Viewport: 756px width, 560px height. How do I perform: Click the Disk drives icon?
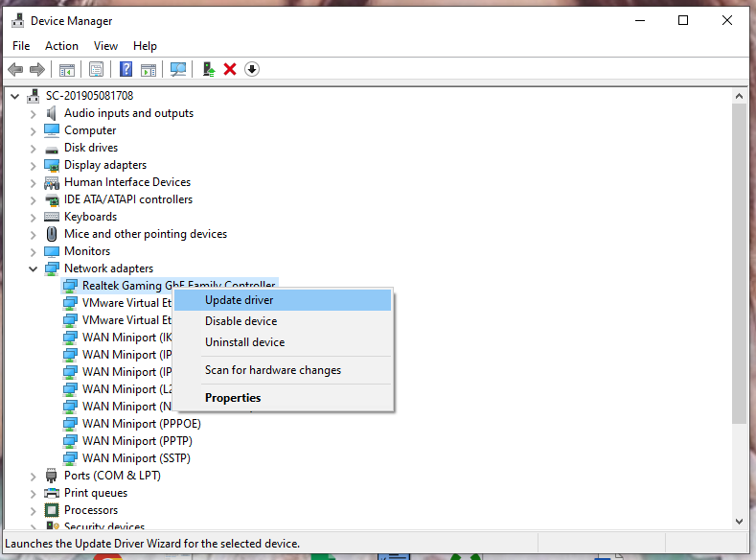point(52,149)
